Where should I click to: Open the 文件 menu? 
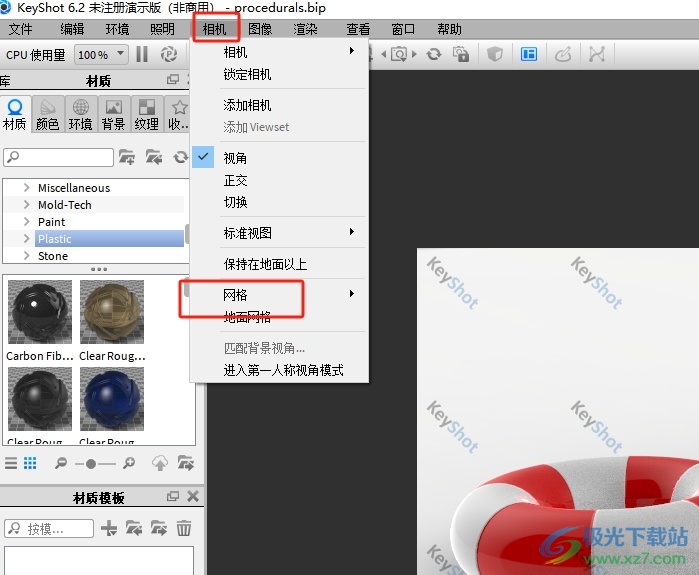coord(21,29)
